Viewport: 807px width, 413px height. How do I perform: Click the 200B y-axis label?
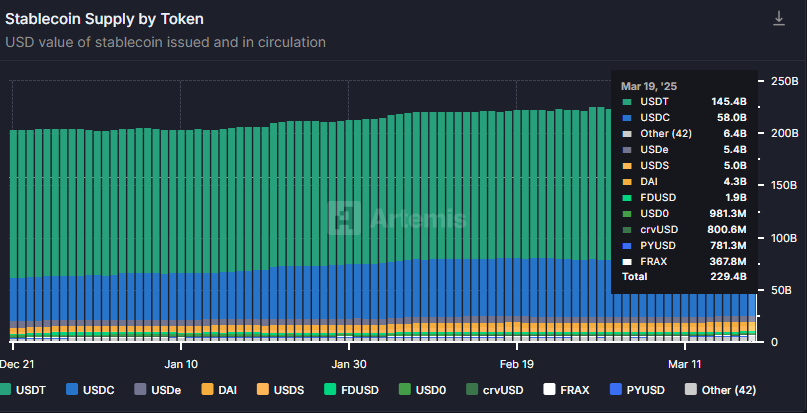(x=784, y=133)
